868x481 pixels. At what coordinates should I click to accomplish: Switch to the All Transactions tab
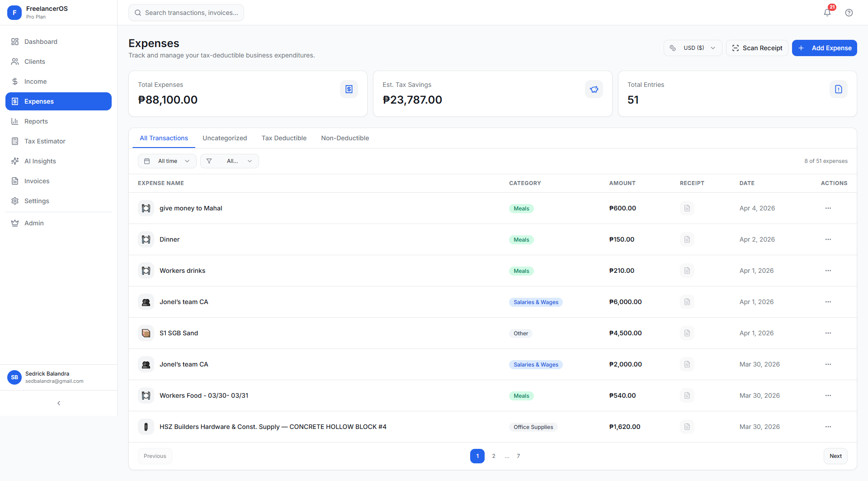pos(164,138)
